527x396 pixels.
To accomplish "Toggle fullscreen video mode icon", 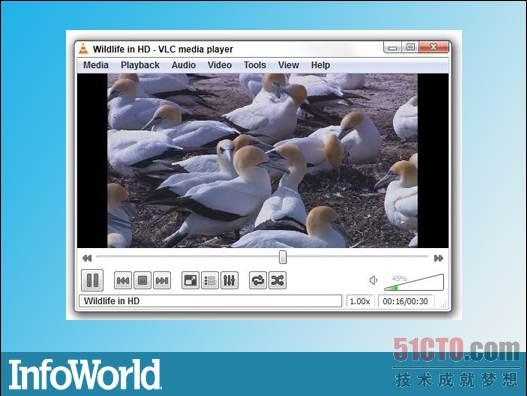I will pos(190,280).
